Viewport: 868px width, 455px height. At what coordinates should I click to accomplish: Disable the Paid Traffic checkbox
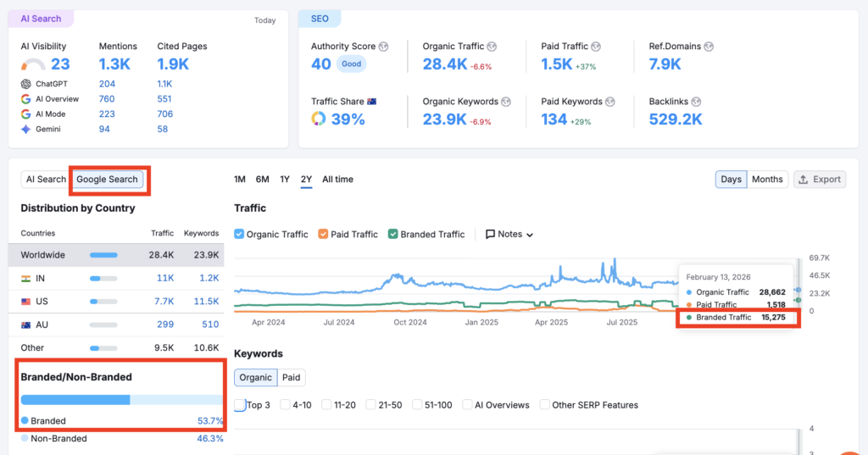point(324,235)
